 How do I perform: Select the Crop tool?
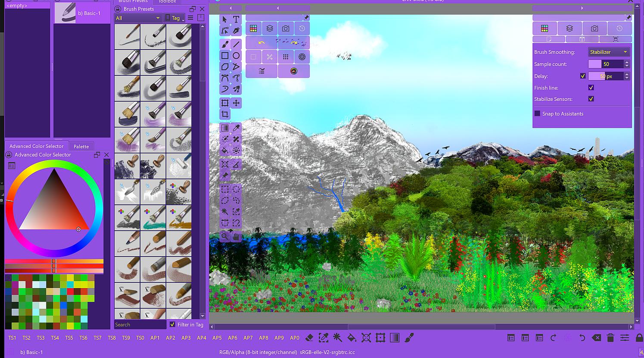(225, 114)
